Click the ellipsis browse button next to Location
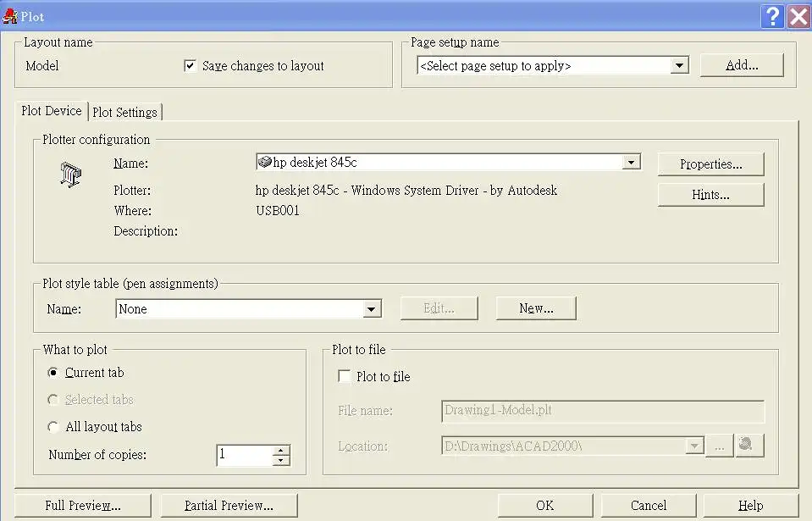This screenshot has height=521, width=812. click(x=720, y=446)
